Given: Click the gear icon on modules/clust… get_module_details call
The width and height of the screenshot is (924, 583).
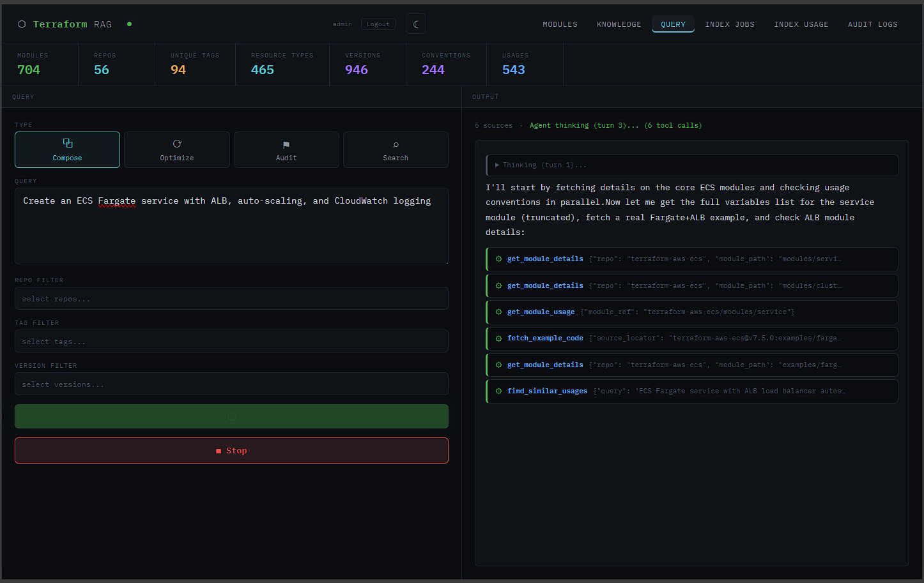Looking at the screenshot, I should point(499,286).
